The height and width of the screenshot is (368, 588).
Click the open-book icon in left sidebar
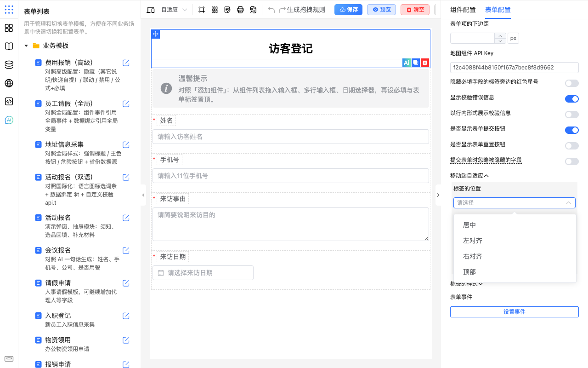point(9,46)
